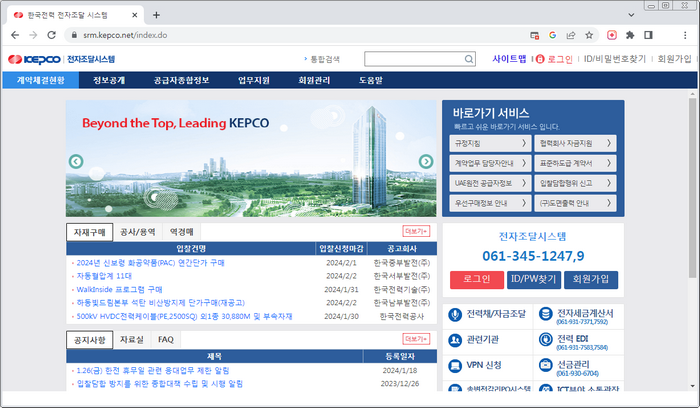Go back with the browser back arrow
The height and width of the screenshot is (408, 700).
point(15,35)
